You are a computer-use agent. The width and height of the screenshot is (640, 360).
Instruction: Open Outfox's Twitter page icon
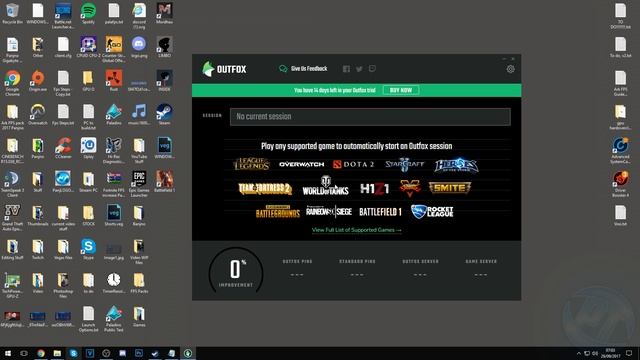359,69
